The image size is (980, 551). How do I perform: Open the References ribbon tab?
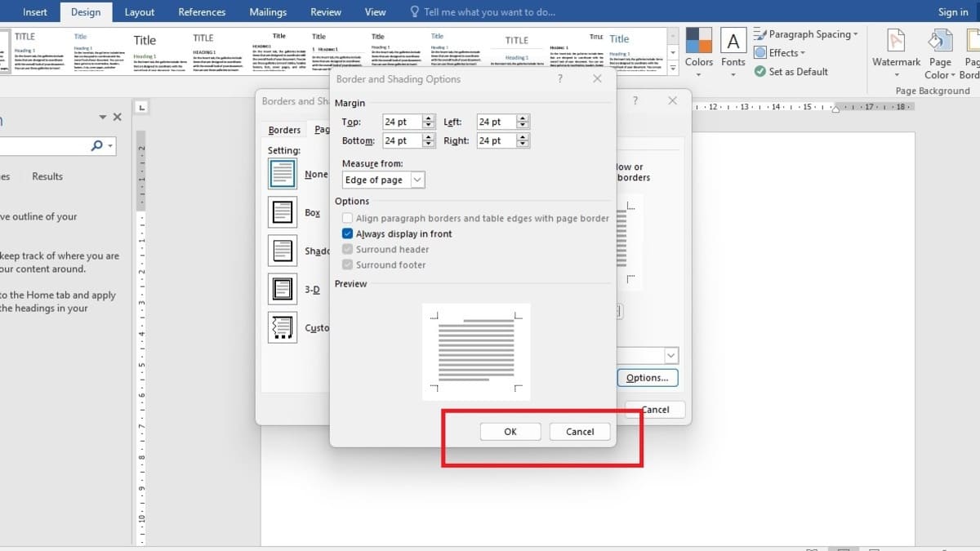202,12
